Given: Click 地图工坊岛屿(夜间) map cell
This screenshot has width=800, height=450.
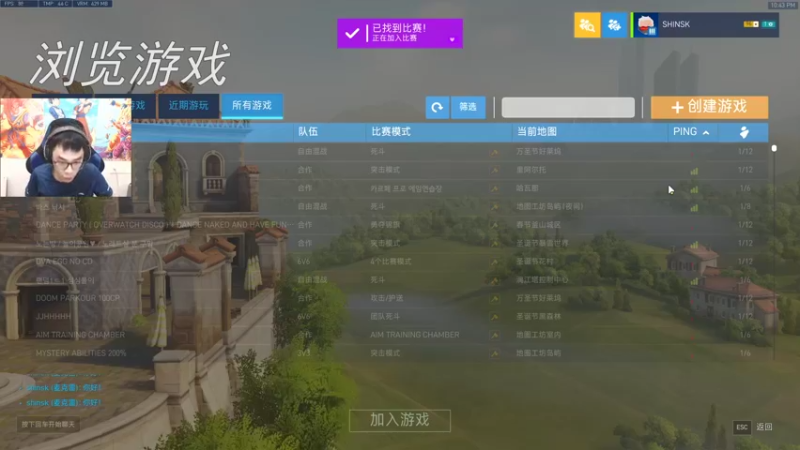Looking at the screenshot, I should (549, 207).
